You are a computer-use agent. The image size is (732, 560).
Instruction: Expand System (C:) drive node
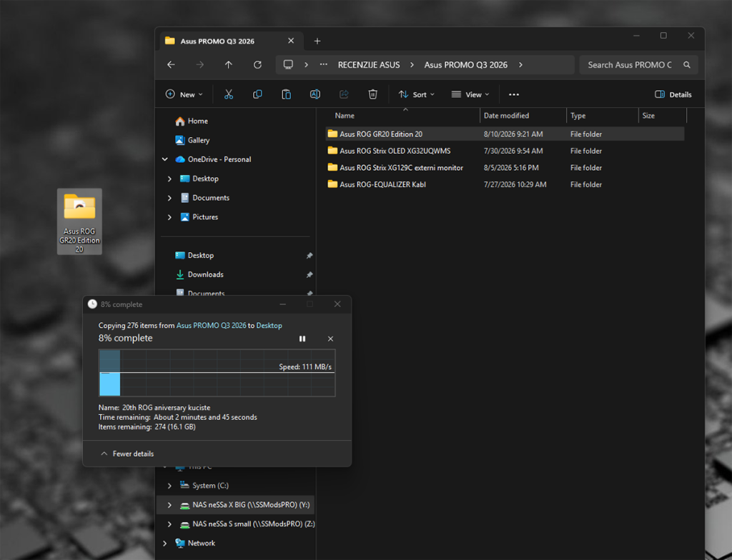point(169,486)
